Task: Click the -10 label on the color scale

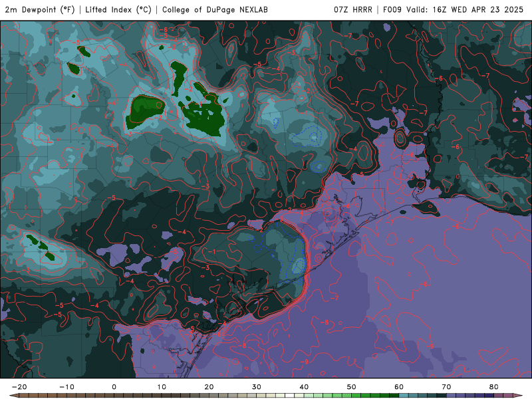Action: click(66, 387)
